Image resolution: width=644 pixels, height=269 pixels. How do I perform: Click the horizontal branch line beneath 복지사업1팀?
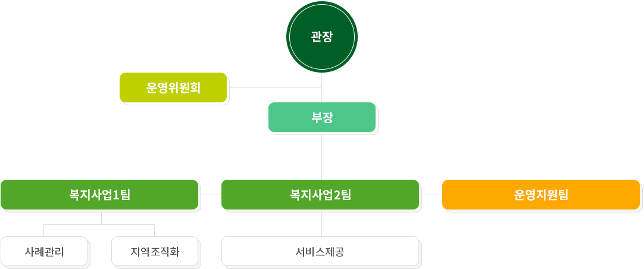[x=71, y=225]
